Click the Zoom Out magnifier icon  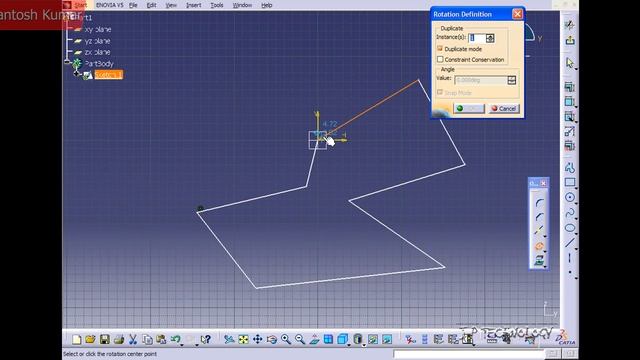pyautogui.click(x=300, y=339)
